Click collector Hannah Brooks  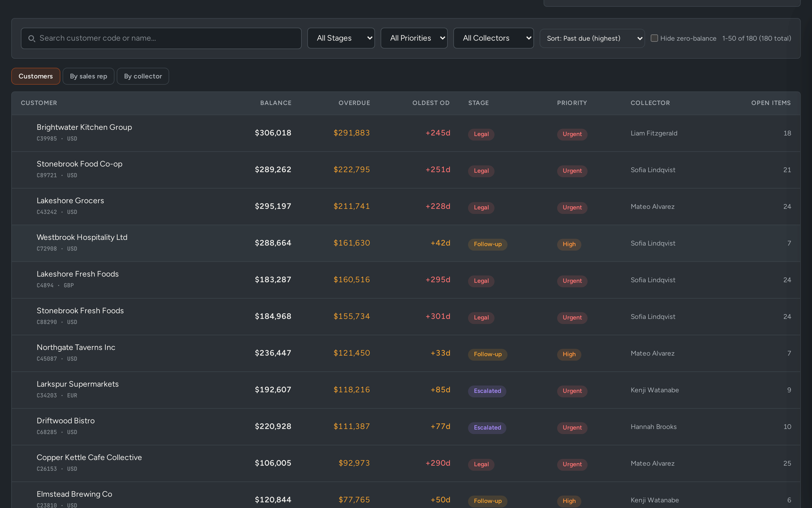tap(654, 427)
